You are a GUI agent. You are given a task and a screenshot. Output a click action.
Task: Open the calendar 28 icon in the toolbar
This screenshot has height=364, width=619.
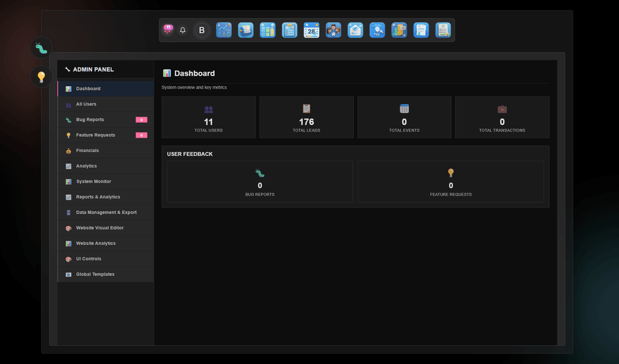click(x=312, y=30)
